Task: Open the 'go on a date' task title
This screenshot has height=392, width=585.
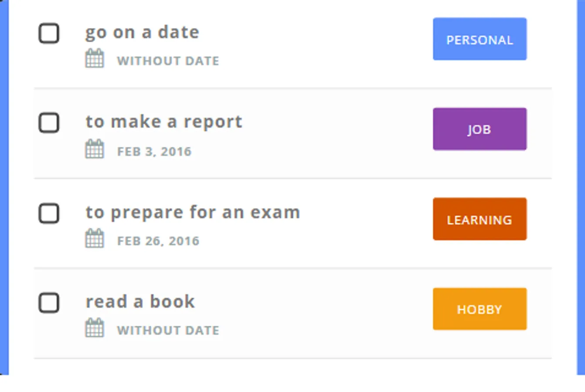Action: (142, 33)
